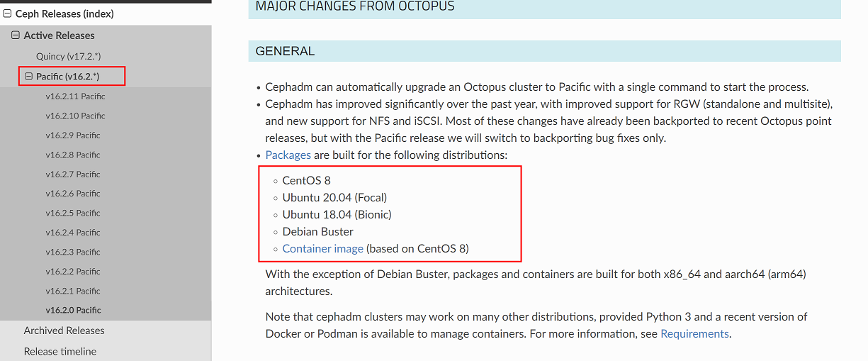This screenshot has height=361, width=868.
Task: Select v16.2.5 Pacific entry
Action: pos(73,213)
